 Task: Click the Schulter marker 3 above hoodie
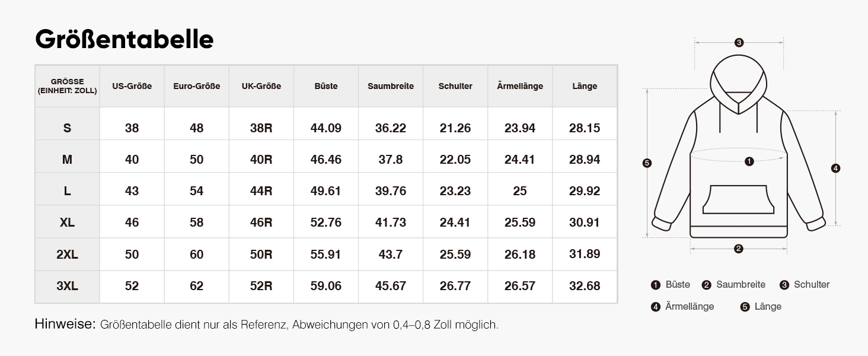pyautogui.click(x=739, y=43)
